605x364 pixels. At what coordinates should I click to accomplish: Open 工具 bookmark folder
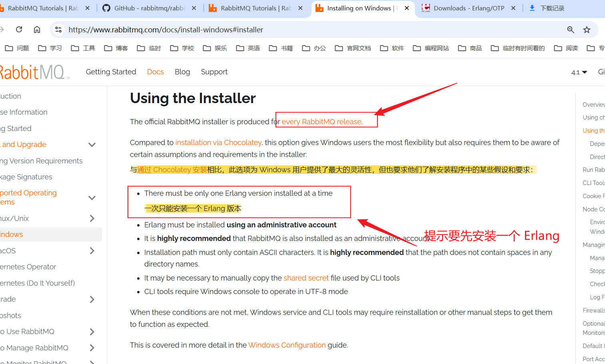[x=83, y=48]
